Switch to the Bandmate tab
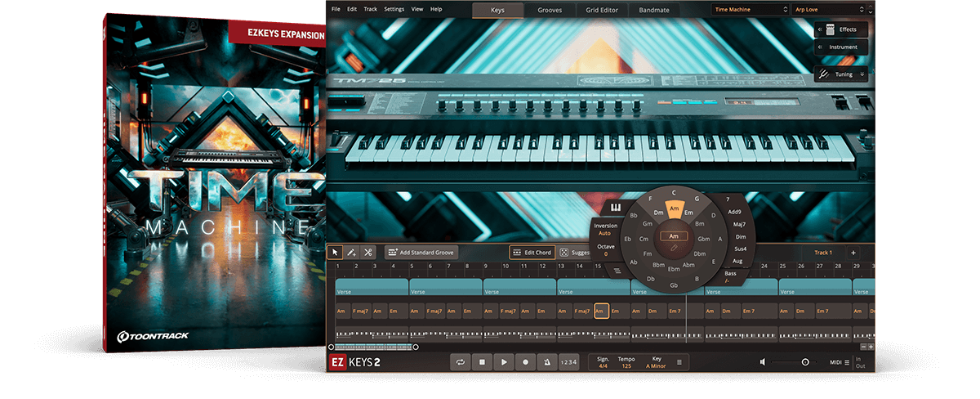 click(654, 11)
